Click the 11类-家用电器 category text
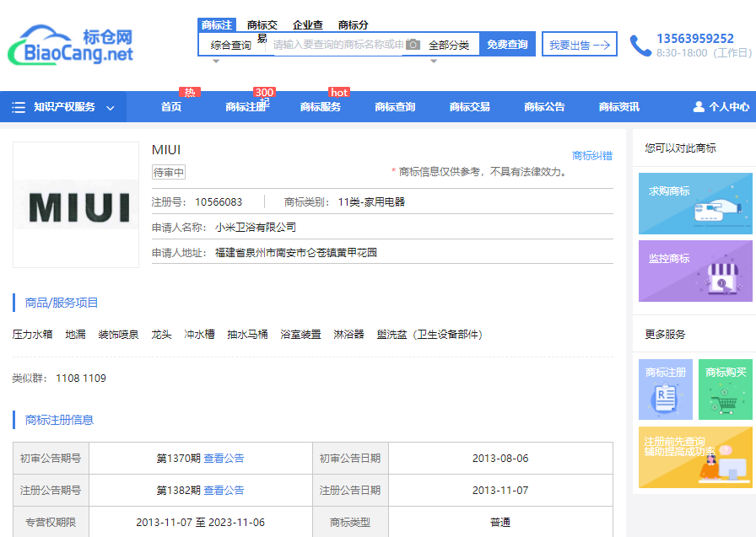756x537 pixels. point(371,202)
